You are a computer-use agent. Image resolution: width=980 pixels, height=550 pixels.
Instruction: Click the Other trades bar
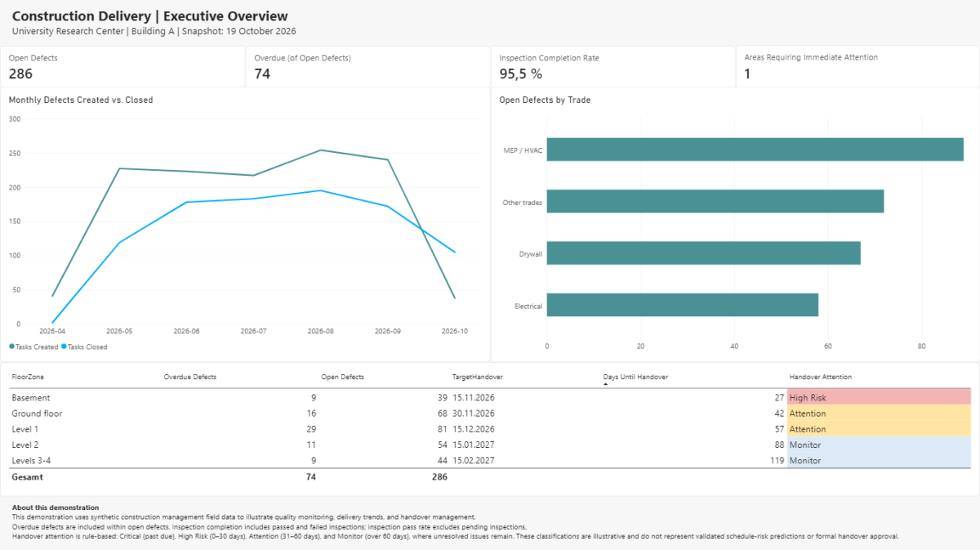point(715,201)
